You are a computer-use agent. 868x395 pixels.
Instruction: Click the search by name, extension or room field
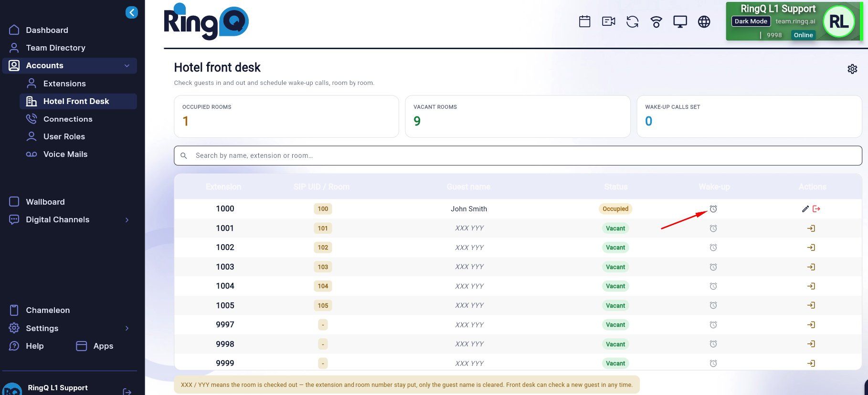pyautogui.click(x=518, y=156)
